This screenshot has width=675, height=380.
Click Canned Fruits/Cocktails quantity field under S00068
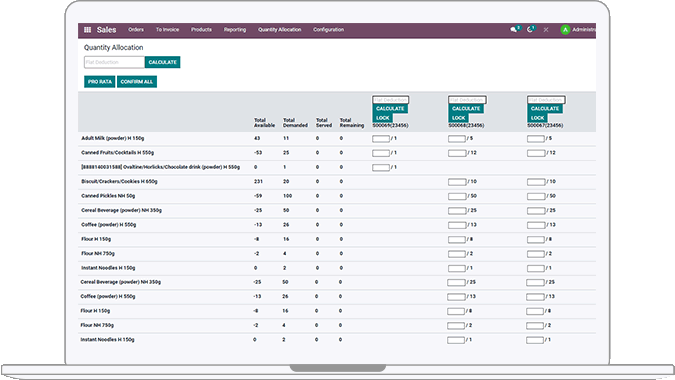pyautogui.click(x=457, y=153)
